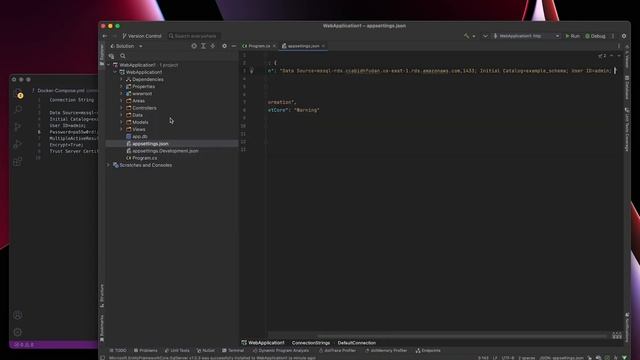Click the search icon in Solution explorer
Image resolution: width=640 pixels, height=360 pixels.
pyautogui.click(x=122, y=56)
